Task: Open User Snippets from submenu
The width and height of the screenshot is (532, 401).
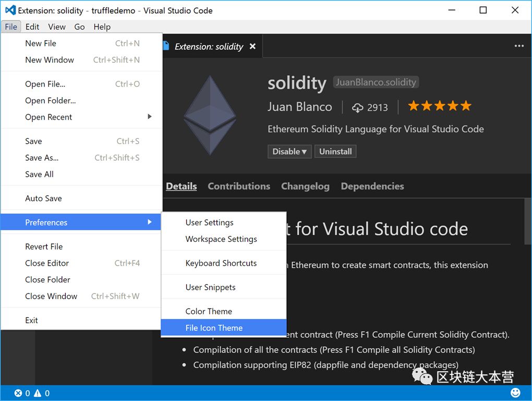Action: pos(224,287)
